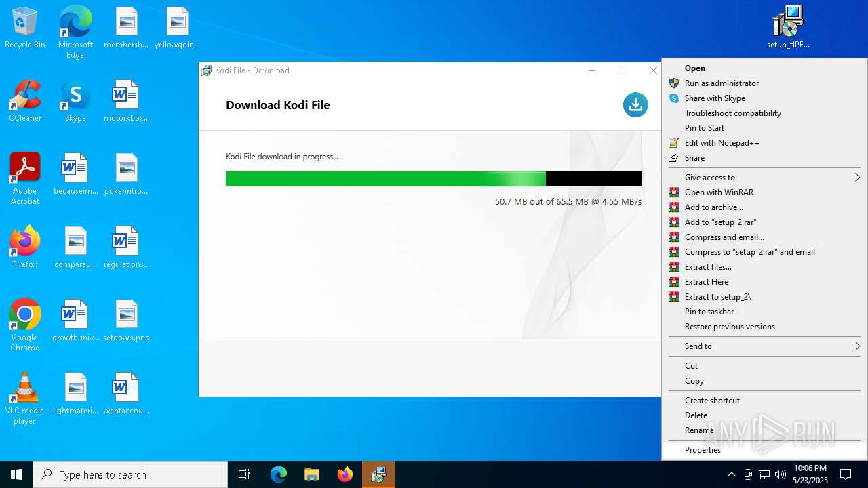
Task: Select the lightmateri... image file
Action: tap(75, 394)
